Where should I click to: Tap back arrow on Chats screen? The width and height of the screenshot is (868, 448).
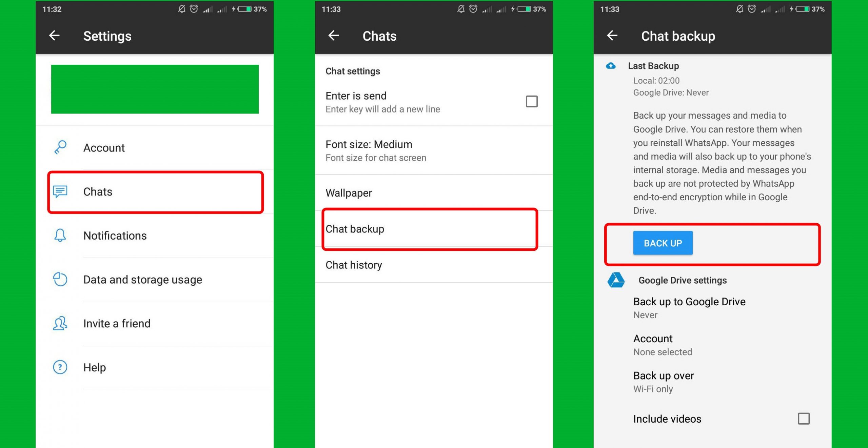coord(334,36)
